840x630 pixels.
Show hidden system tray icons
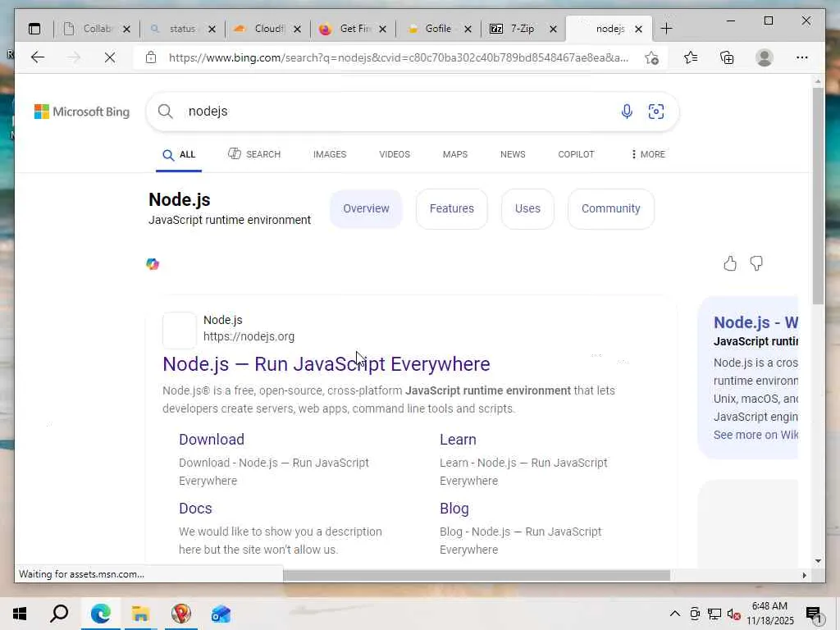(x=675, y=614)
